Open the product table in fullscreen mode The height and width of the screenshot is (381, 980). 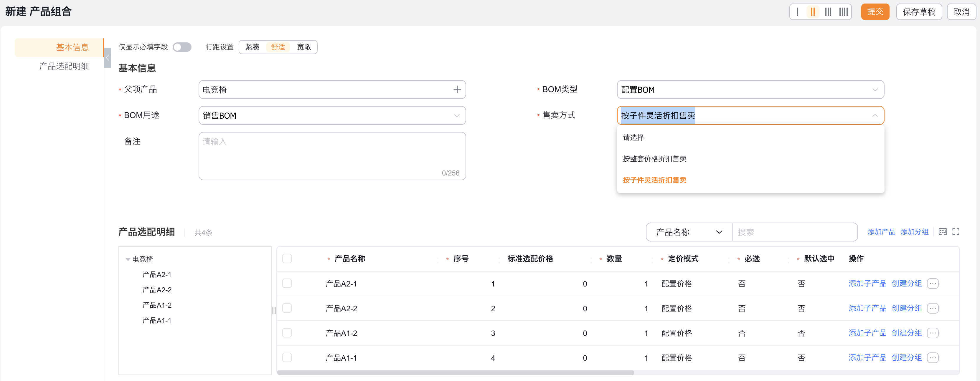click(957, 231)
